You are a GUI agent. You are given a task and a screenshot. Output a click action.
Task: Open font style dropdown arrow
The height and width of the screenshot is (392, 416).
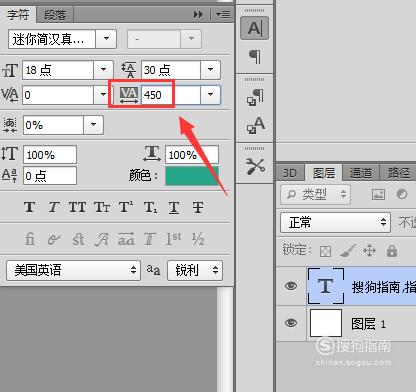[x=191, y=39]
